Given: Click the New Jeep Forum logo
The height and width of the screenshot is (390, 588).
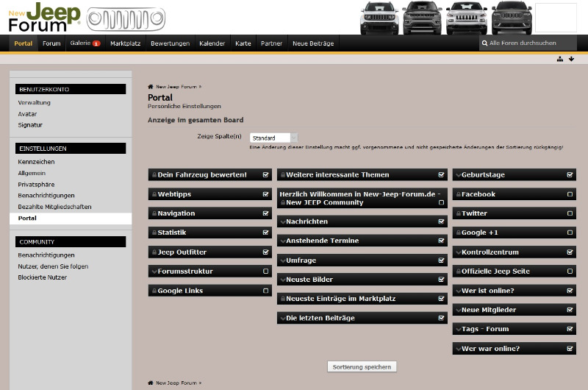Looking at the screenshot, I should 44,17.
